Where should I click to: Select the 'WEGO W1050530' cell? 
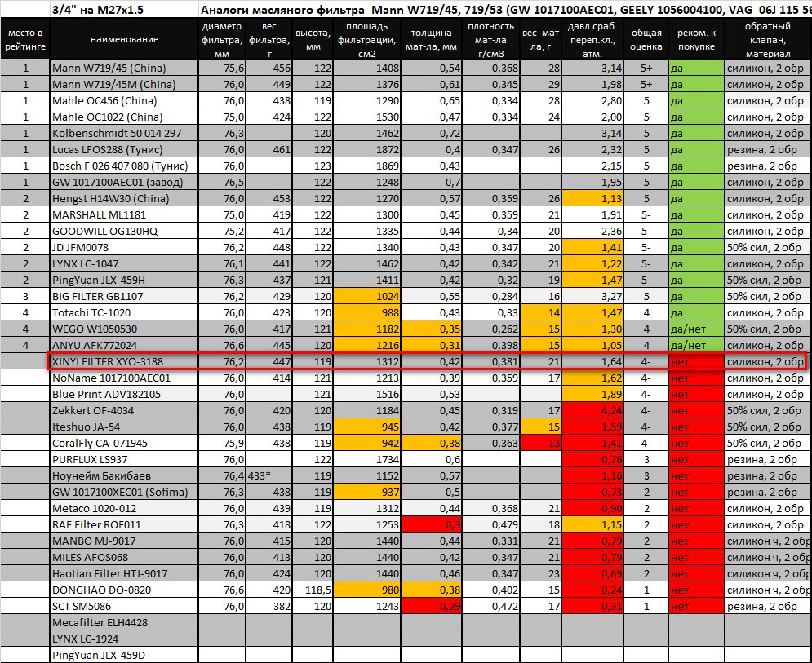pos(124,329)
